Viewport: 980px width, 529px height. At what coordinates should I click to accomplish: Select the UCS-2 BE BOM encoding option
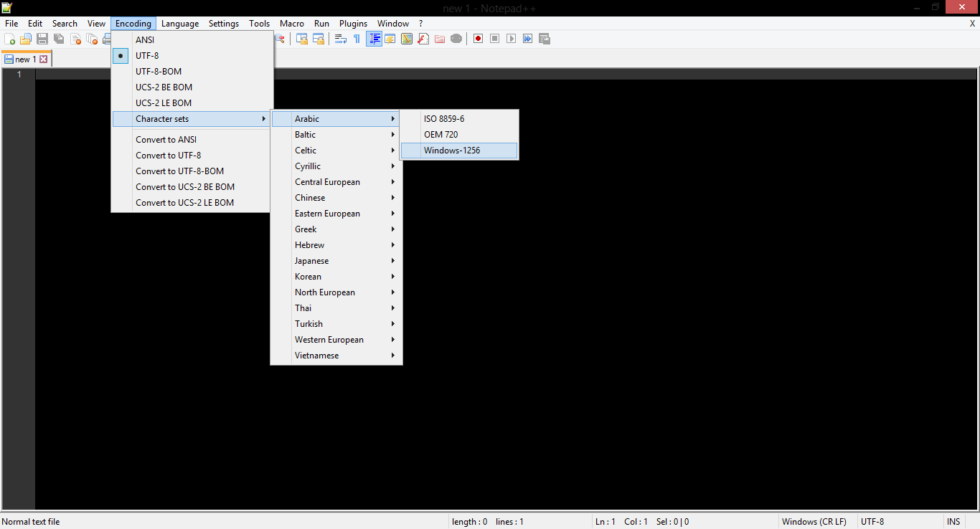pos(192,87)
